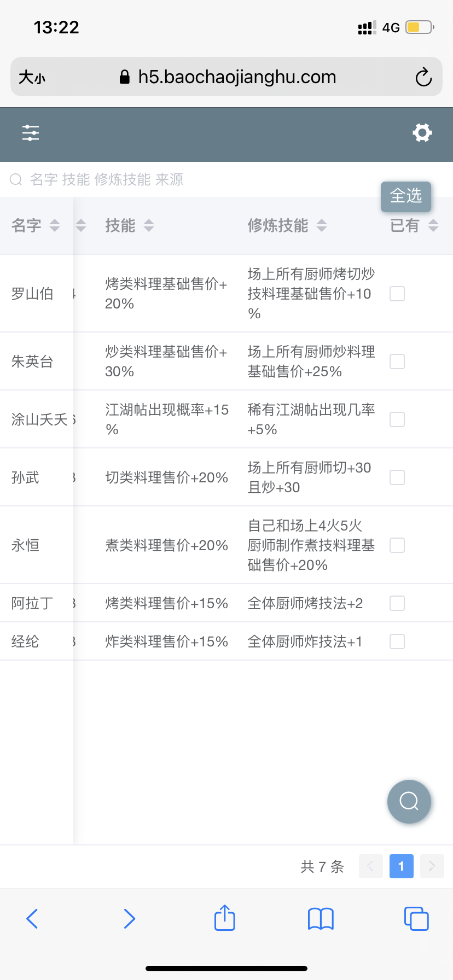Image resolution: width=453 pixels, height=980 pixels.
Task: Sort by 修炼技能 column sort arrows
Action: click(322, 225)
